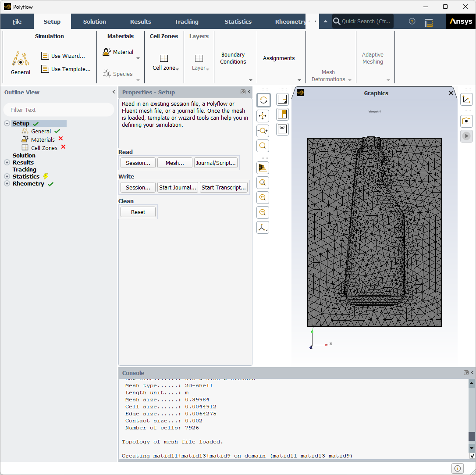This screenshot has width=476, height=475.
Task: Click the Use Template icon
Action: pos(45,69)
